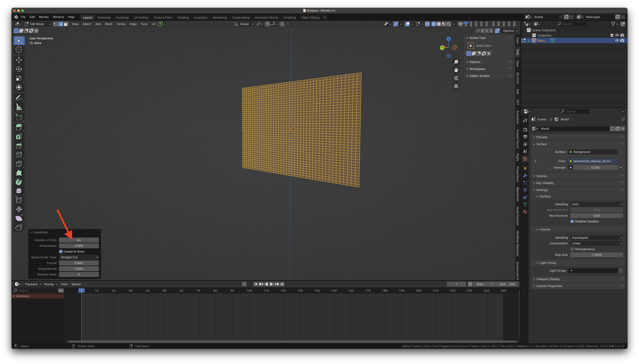Expand the Ray Visibility panel
This screenshot has width=639, height=364.
(578, 183)
